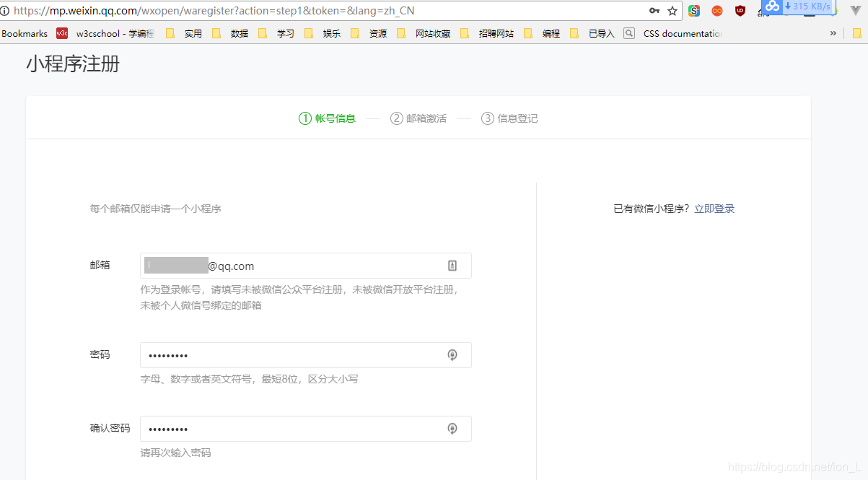The image size is (868, 480).
Task: Click the text 已有微信小程序？
Action: pos(652,209)
